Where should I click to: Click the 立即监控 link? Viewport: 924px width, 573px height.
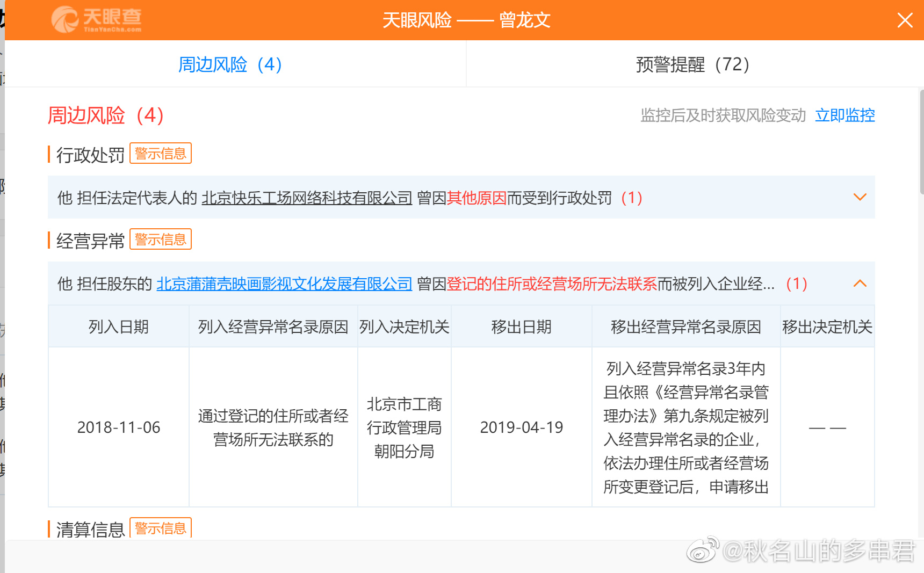point(845,115)
